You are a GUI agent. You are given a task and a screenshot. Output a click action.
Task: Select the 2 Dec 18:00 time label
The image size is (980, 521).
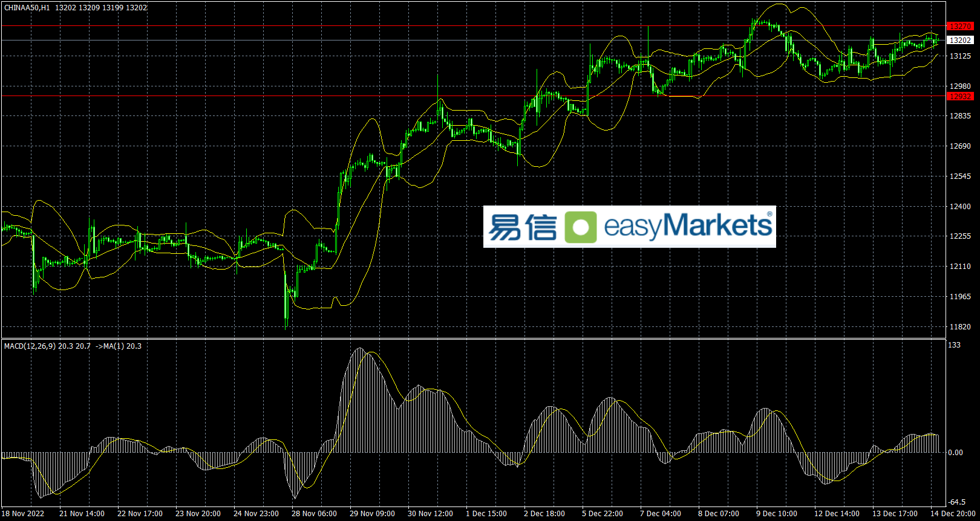(544, 514)
